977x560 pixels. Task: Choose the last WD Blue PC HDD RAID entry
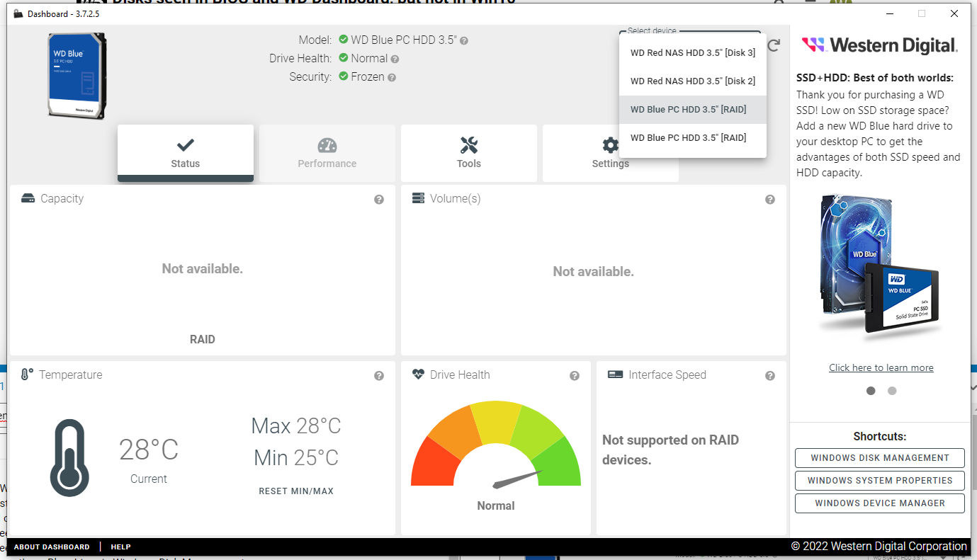pyautogui.click(x=693, y=138)
